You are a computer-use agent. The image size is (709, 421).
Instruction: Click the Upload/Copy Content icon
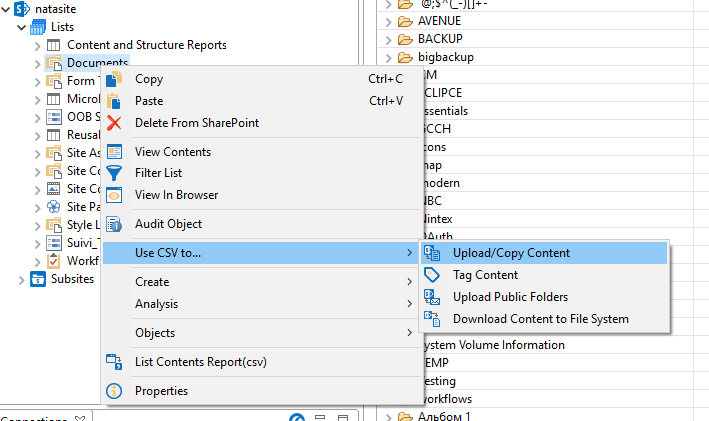pyautogui.click(x=432, y=253)
